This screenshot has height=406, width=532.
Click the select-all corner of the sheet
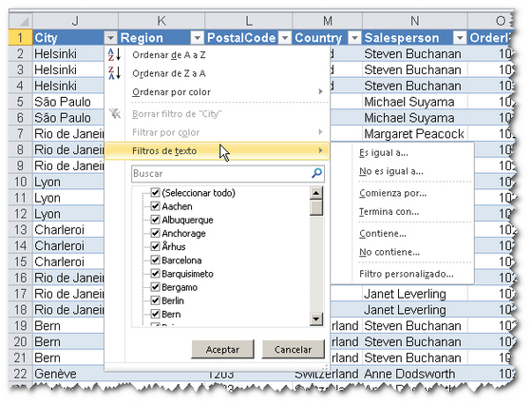point(21,21)
